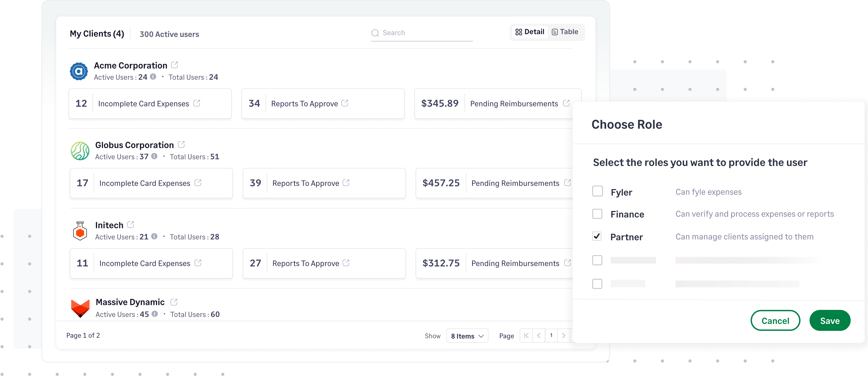
Task: Click the Initech external link icon
Action: pyautogui.click(x=131, y=225)
